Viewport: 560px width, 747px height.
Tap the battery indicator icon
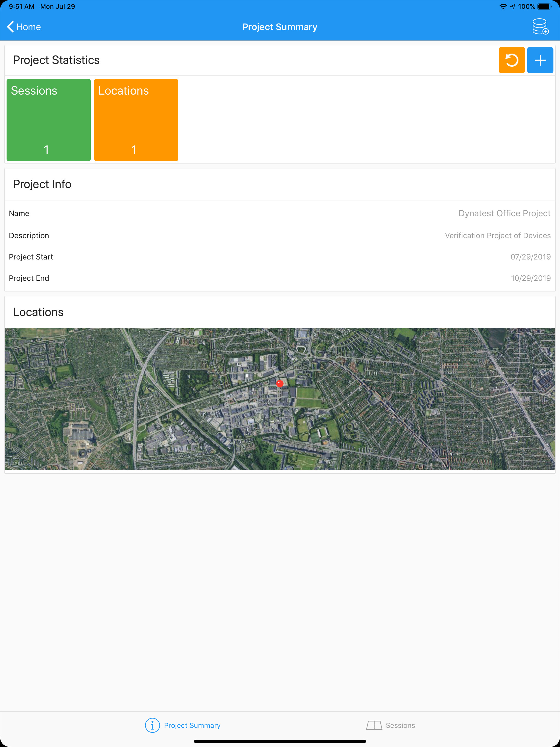[x=544, y=6]
